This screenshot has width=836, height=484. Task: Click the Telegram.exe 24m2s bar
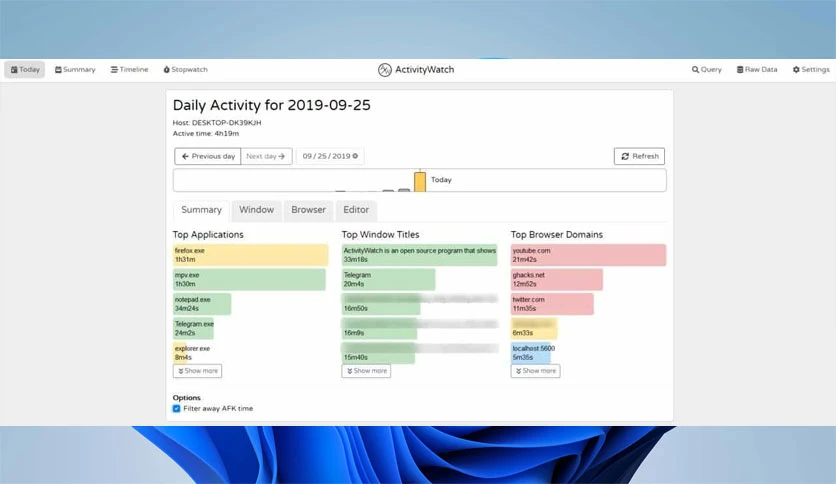pos(194,328)
